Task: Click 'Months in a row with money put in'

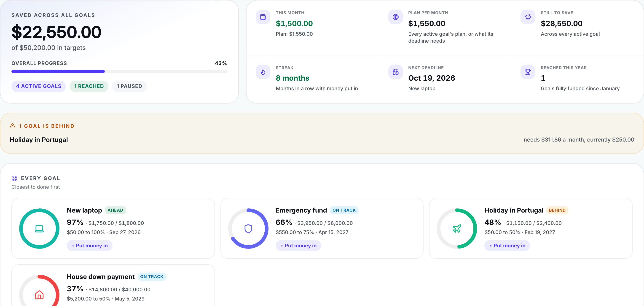Action: pyautogui.click(x=317, y=88)
